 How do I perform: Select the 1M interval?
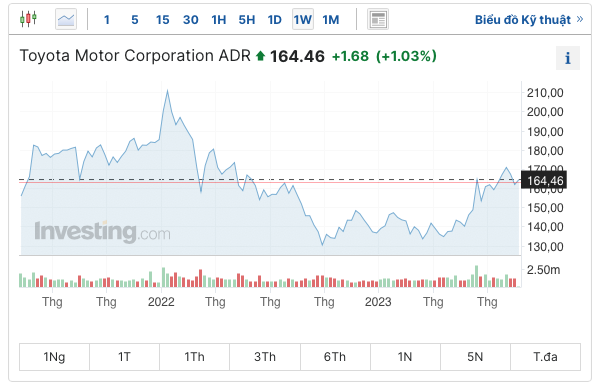(331, 20)
